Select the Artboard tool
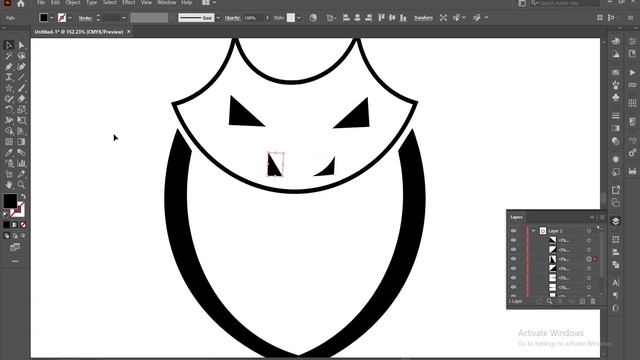The image size is (640, 360). coord(9,174)
